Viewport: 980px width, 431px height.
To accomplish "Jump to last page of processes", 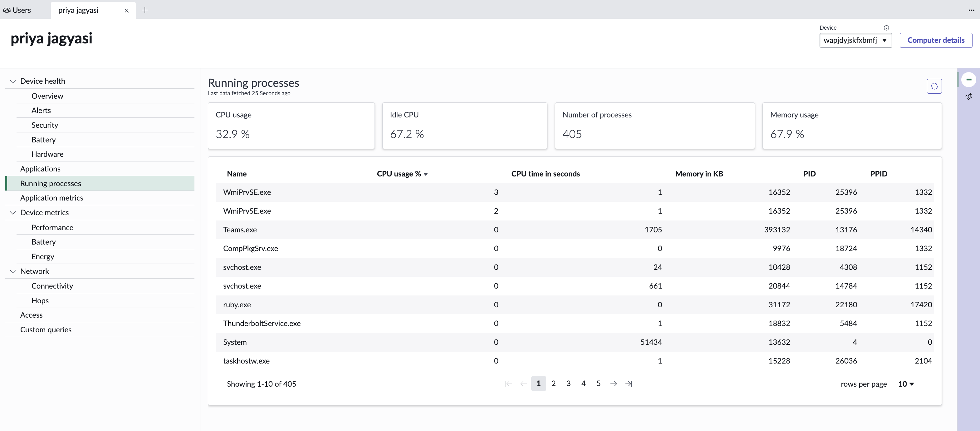I will (629, 384).
